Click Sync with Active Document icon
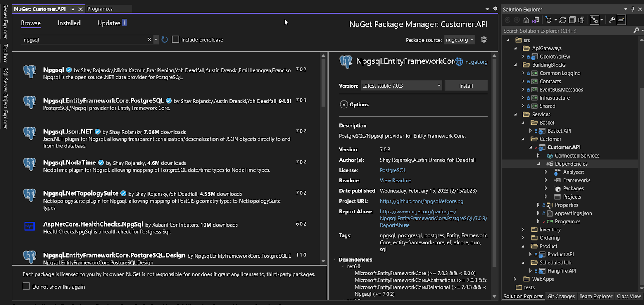The image size is (644, 305). tap(563, 20)
